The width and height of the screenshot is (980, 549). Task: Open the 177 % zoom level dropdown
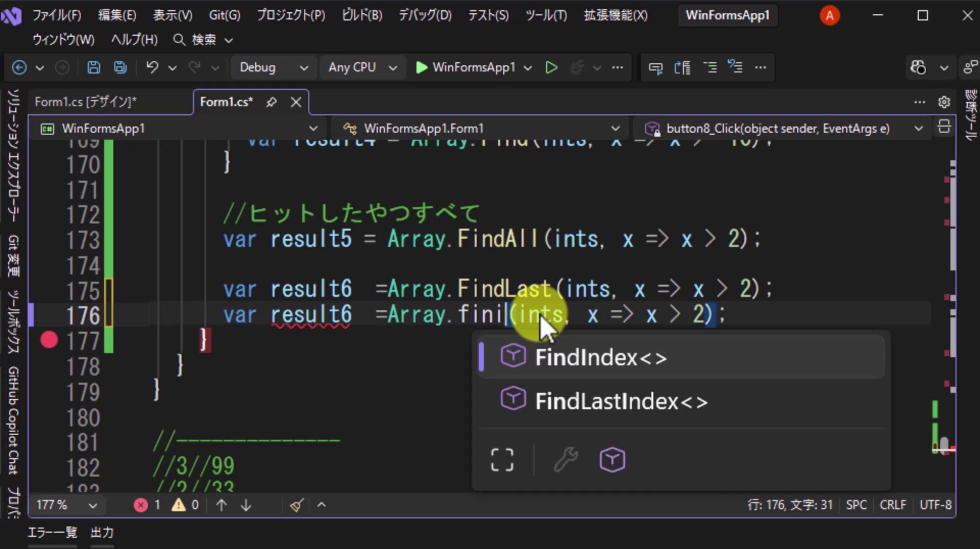(x=66, y=505)
